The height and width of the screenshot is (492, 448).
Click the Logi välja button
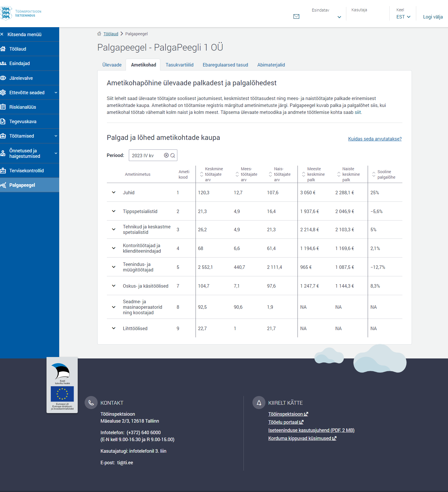pyautogui.click(x=433, y=17)
